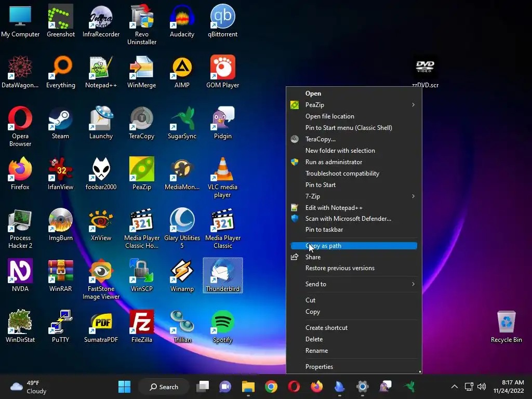The height and width of the screenshot is (399, 532).
Task: Select the Winamp desktop icon
Action: 182,275
